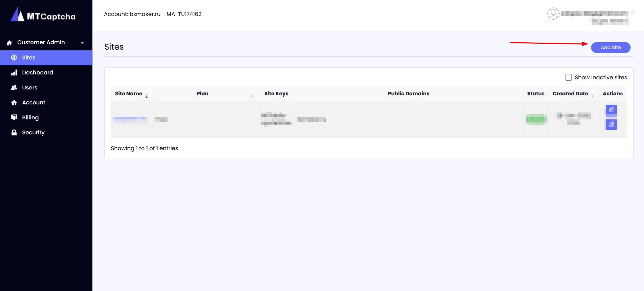Image resolution: width=644 pixels, height=291 pixels.
Task: Click the user profile avatar icon
Action: tap(553, 14)
